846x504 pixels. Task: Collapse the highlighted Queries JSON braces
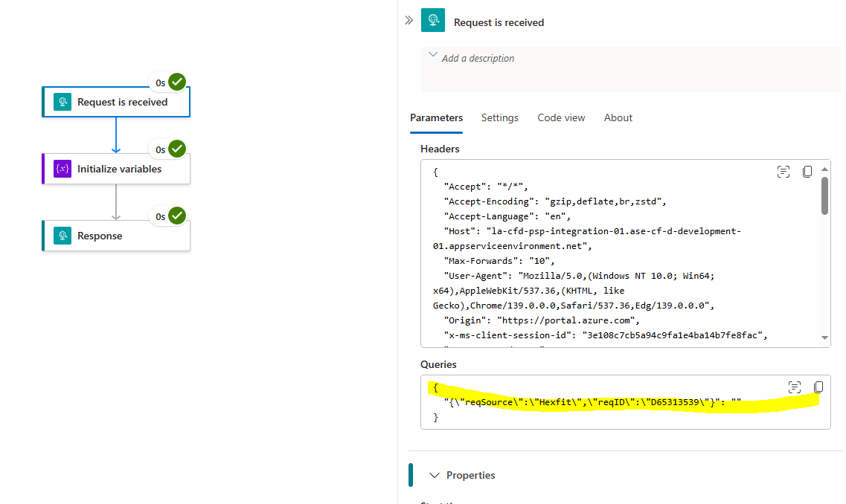(435, 387)
